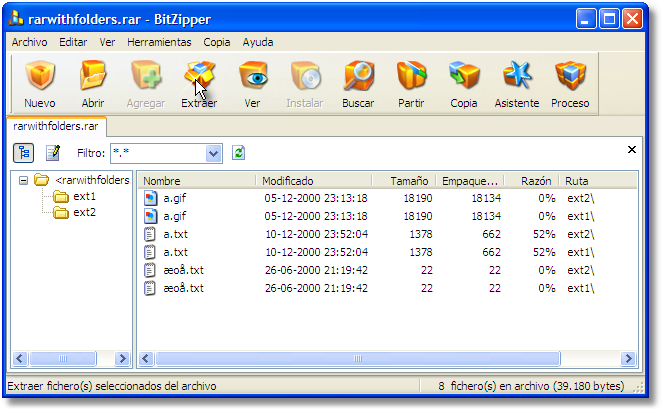This screenshot has width=663, height=412.
Task: Minimize the BitZipper window
Action: point(586,19)
